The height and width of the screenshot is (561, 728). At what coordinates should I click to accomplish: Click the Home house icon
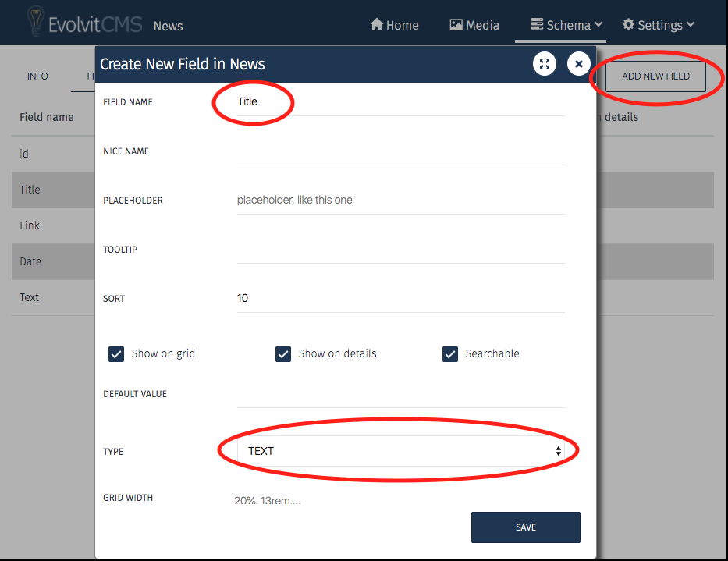(x=377, y=25)
